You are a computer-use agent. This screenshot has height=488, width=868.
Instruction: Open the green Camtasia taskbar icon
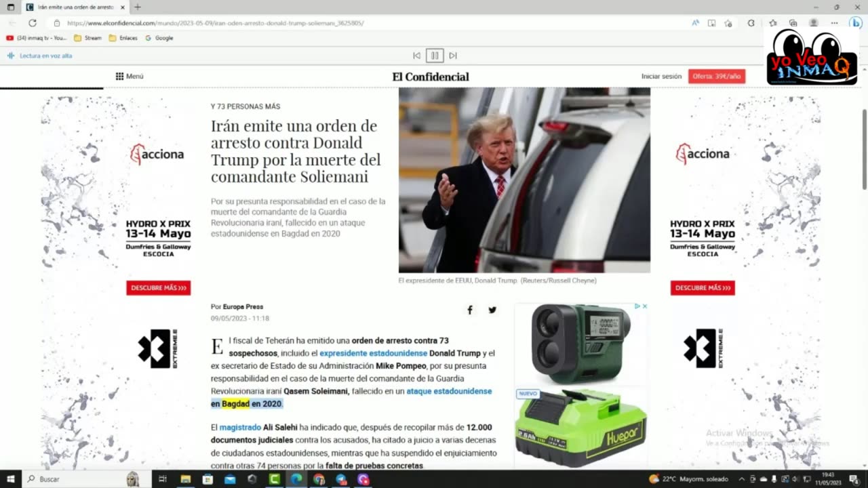tap(275, 479)
